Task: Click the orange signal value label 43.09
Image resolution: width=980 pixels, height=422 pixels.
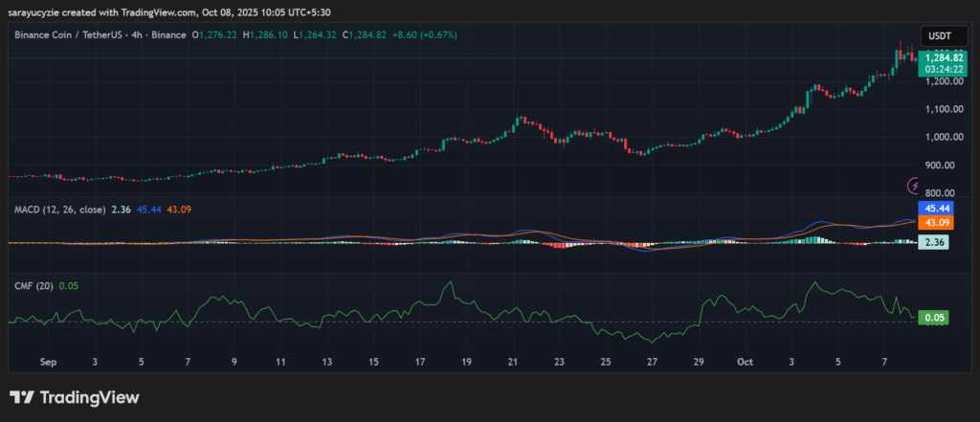Action: click(933, 222)
